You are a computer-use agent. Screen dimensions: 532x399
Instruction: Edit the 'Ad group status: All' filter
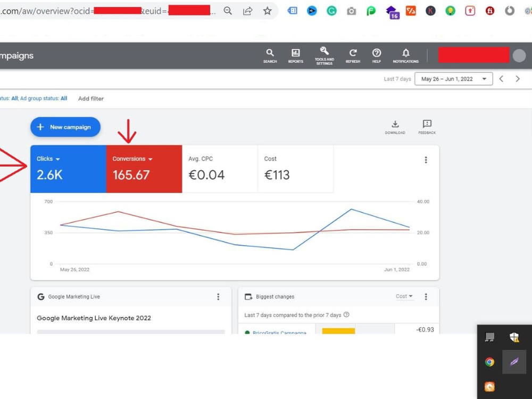coord(44,98)
